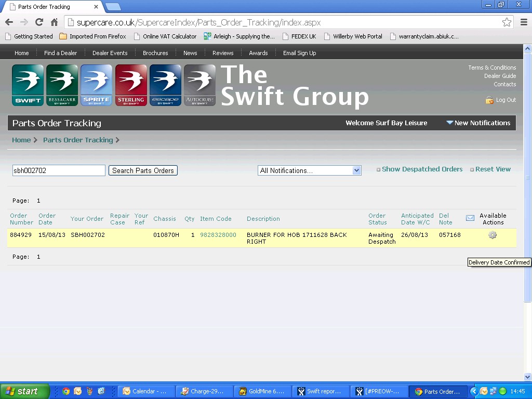The height and width of the screenshot is (399, 532).
Task: Open Find a Dealer menu item
Action: coord(60,53)
